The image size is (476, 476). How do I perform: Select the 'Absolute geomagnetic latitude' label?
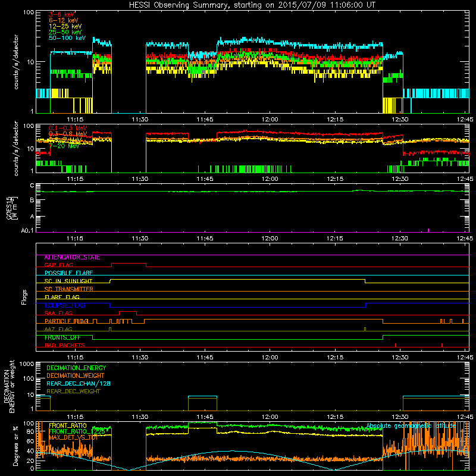(x=411, y=426)
